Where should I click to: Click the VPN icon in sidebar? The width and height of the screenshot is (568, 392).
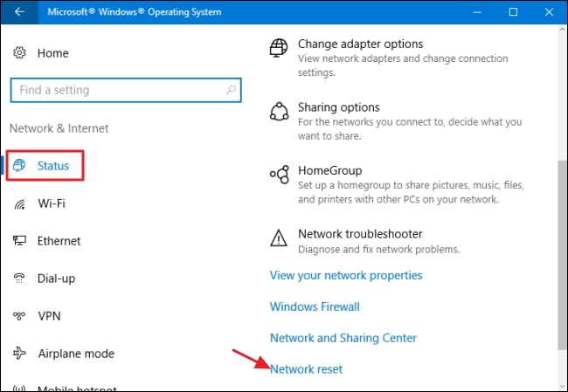19,316
